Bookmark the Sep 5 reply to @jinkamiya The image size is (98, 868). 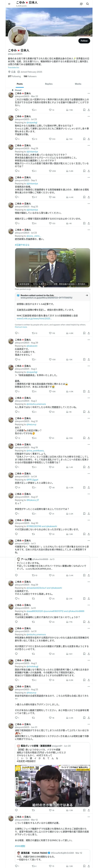[x=84, y=197]
